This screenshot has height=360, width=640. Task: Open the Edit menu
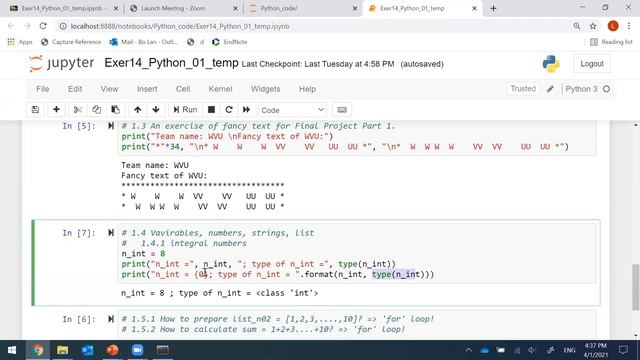point(75,89)
